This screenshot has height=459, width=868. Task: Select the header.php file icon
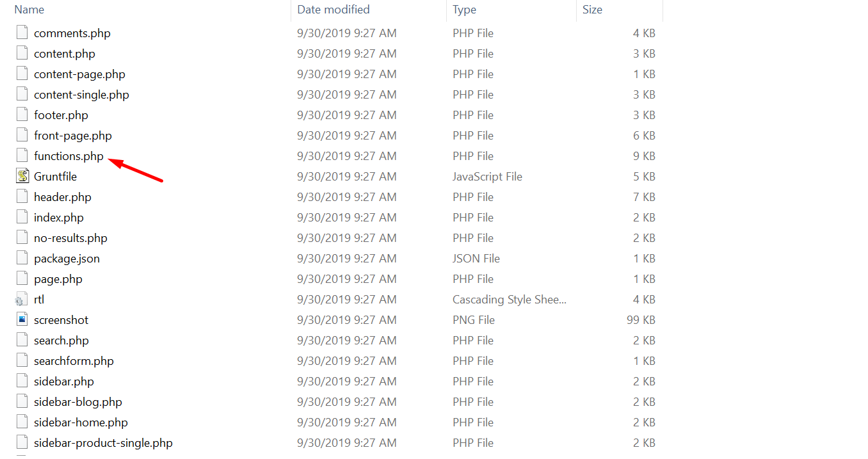22,197
